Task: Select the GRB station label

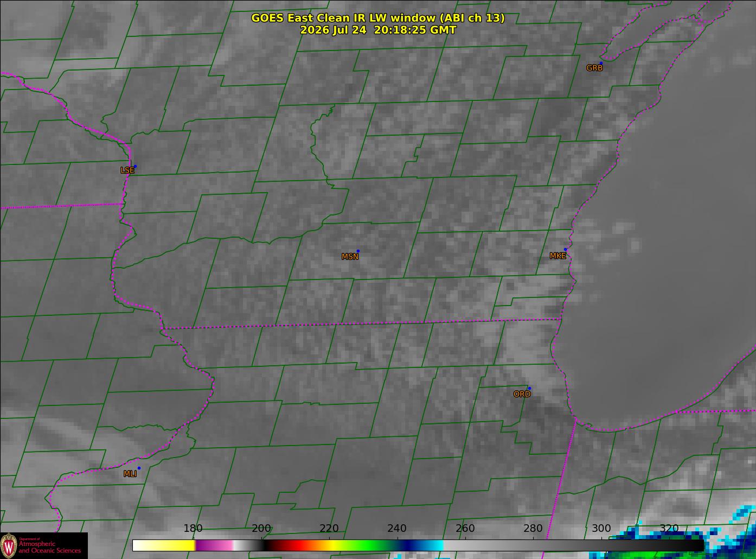Action: (x=594, y=68)
